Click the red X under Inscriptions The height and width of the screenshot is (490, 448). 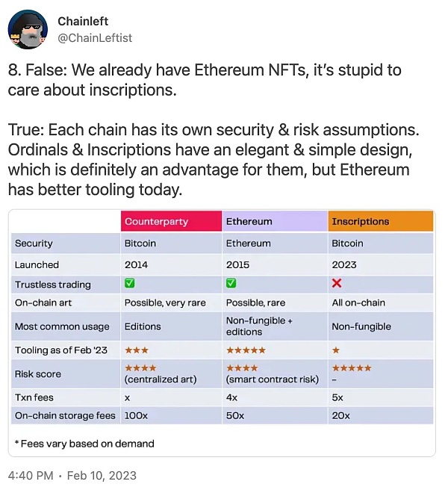337,284
